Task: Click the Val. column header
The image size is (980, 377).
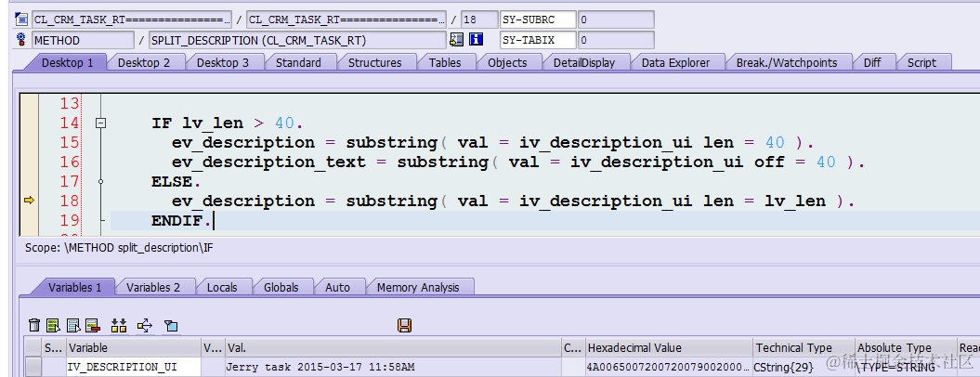Action: (x=393, y=347)
